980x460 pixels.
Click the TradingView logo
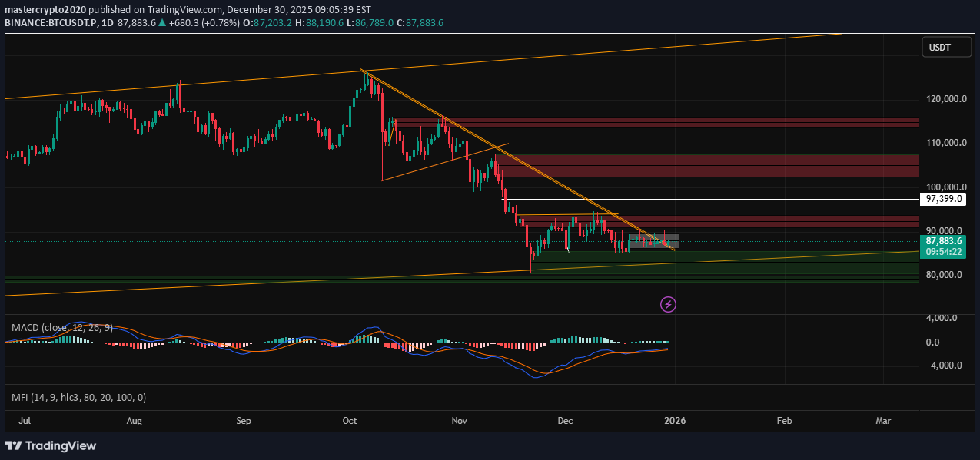(51, 445)
